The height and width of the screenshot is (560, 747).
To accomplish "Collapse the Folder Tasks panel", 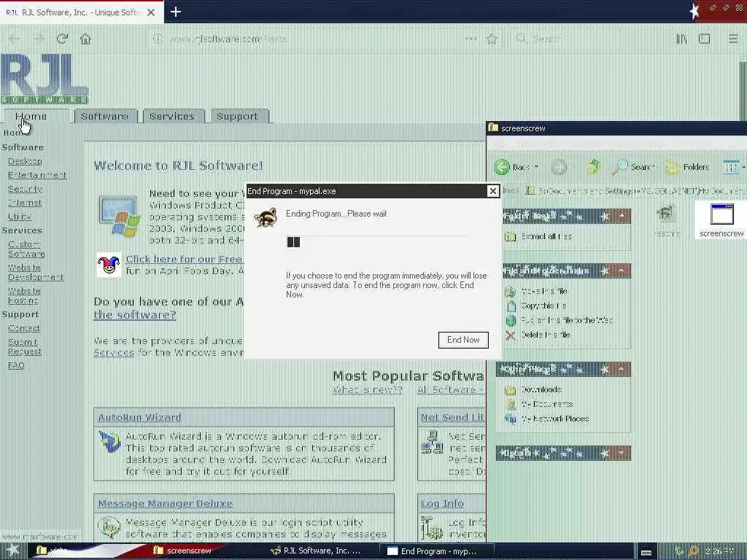I will click(622, 216).
